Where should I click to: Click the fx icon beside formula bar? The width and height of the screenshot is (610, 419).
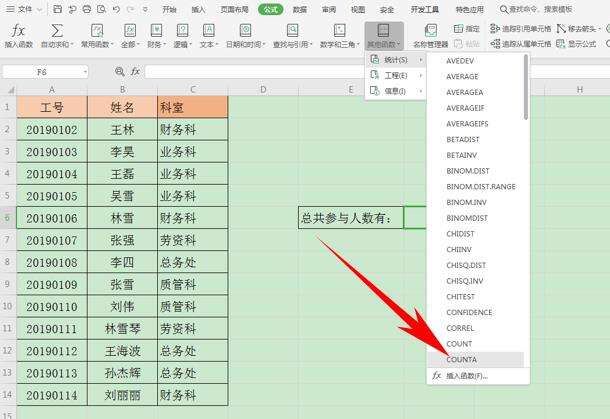point(135,72)
